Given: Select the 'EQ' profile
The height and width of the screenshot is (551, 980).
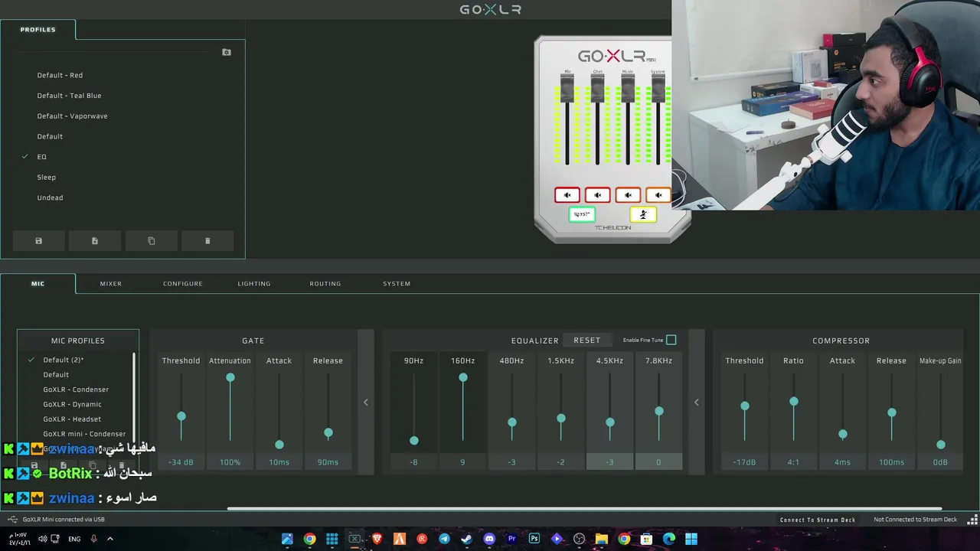Looking at the screenshot, I should click(42, 157).
